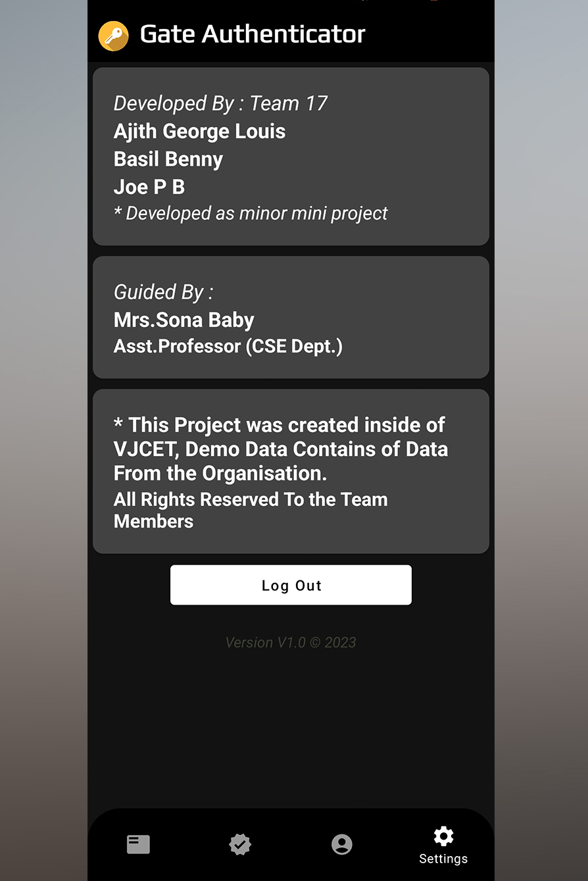Click the golden key app logo
This screenshot has height=881, width=588.
point(113,36)
